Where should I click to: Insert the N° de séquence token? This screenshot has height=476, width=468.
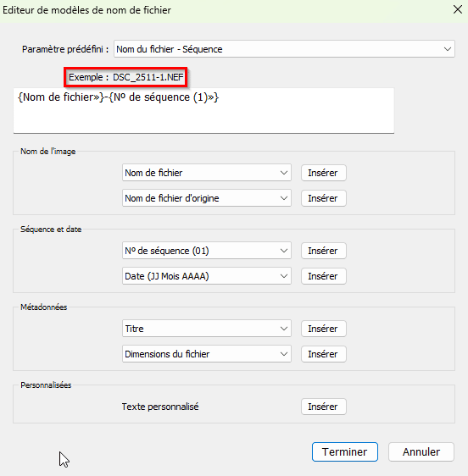323,251
